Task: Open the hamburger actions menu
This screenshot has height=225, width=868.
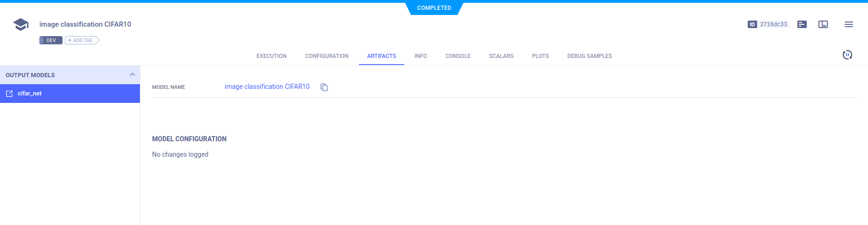Action: click(x=848, y=24)
